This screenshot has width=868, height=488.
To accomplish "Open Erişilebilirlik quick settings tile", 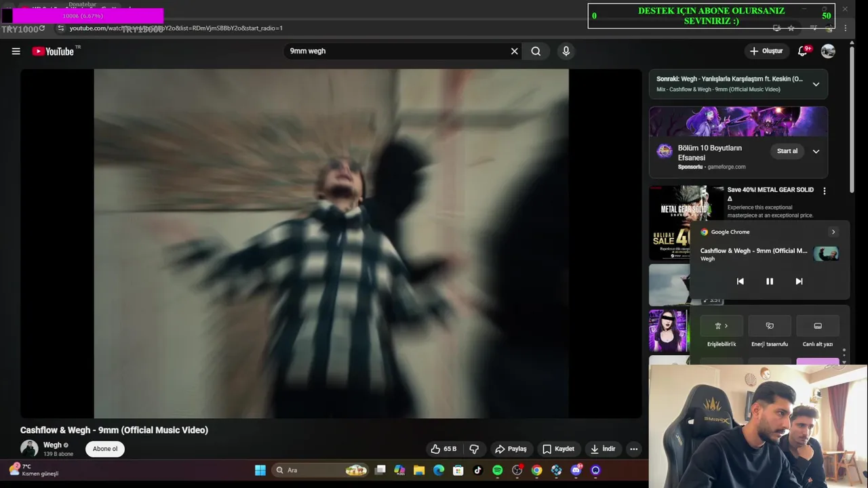I will (722, 326).
